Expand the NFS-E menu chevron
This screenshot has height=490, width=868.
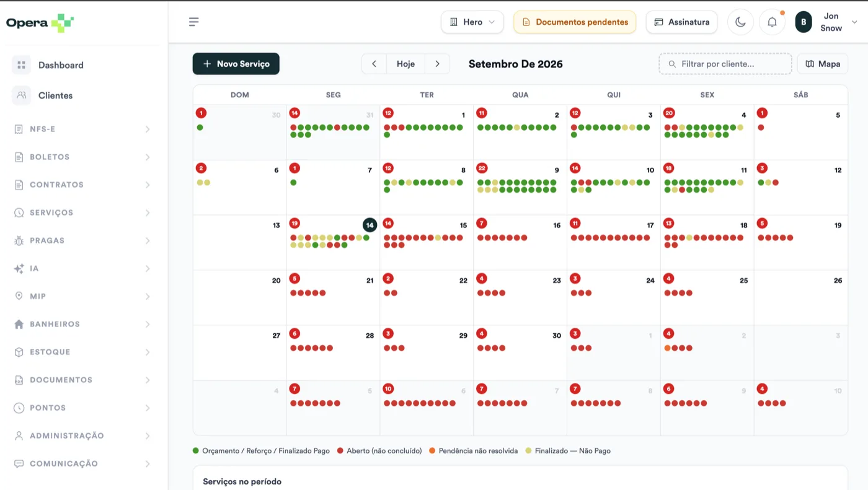148,129
